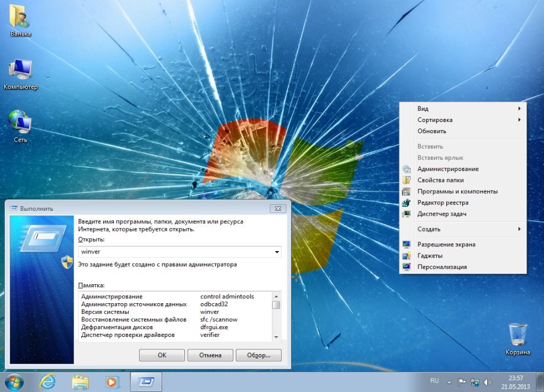Screen dimensions: 544x392
Task: Launch Windows Media Player from taskbar
Action: point(111,381)
